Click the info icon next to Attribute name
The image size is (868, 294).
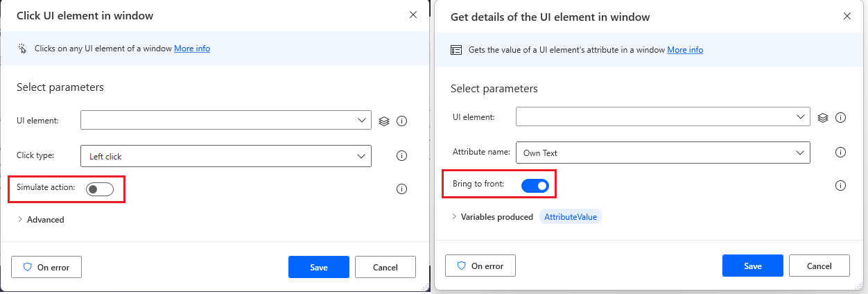841,152
